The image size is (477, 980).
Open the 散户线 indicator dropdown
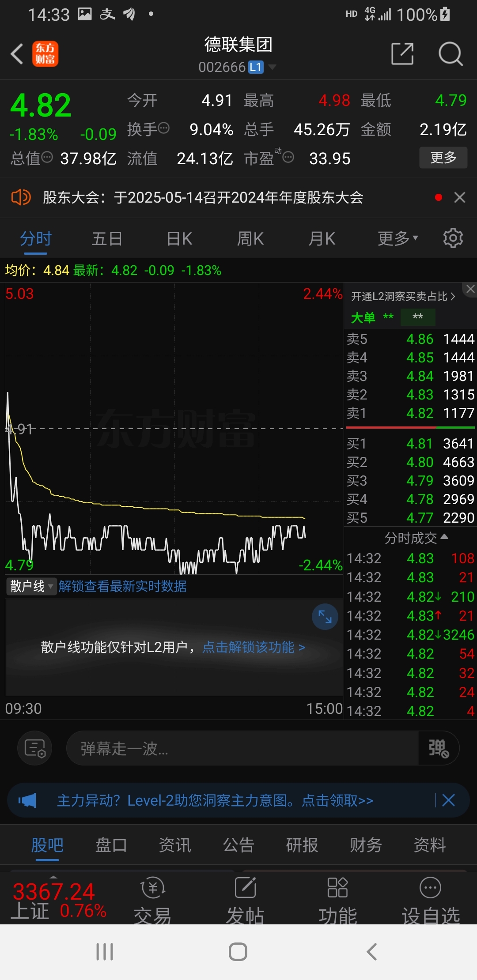[32, 586]
